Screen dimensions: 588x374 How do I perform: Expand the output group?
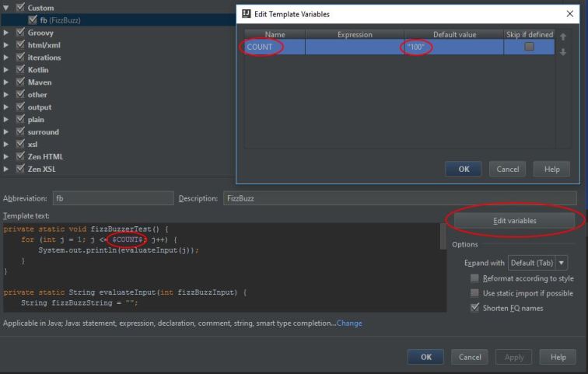[6, 107]
